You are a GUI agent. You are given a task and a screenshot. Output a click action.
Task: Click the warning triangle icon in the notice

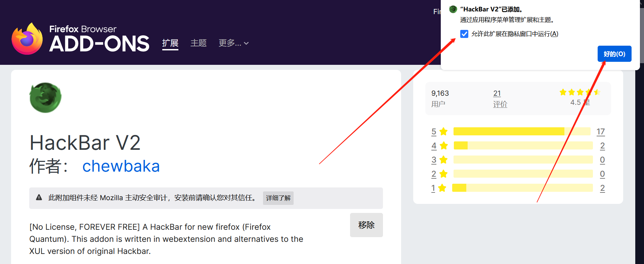tap(39, 197)
